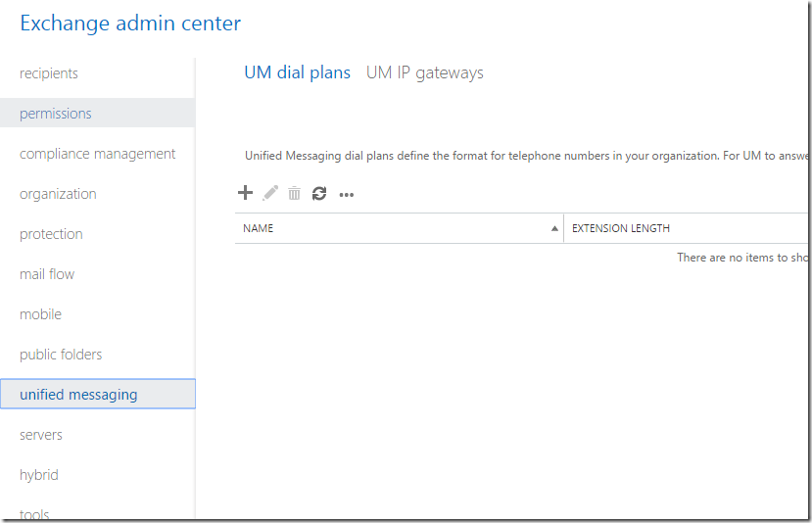812x523 pixels.
Task: Navigate to the organization section
Action: click(x=58, y=194)
